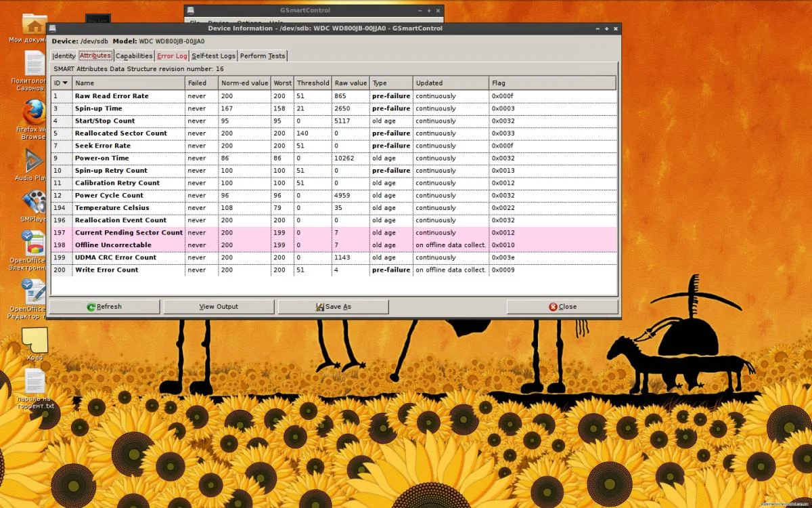The image size is (812, 508).
Task: Sort by the Name column header
Action: click(x=129, y=83)
